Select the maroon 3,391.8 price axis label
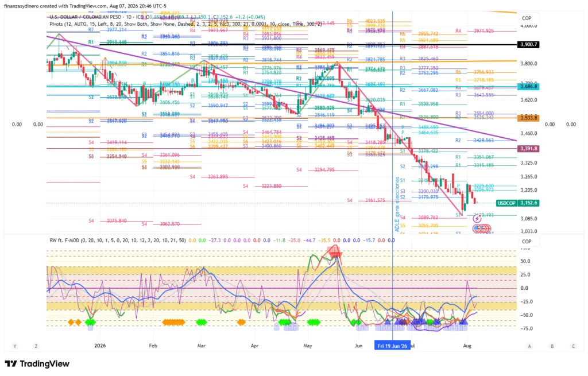Image resolution: width=588 pixels, height=376 pixels. 528,149
